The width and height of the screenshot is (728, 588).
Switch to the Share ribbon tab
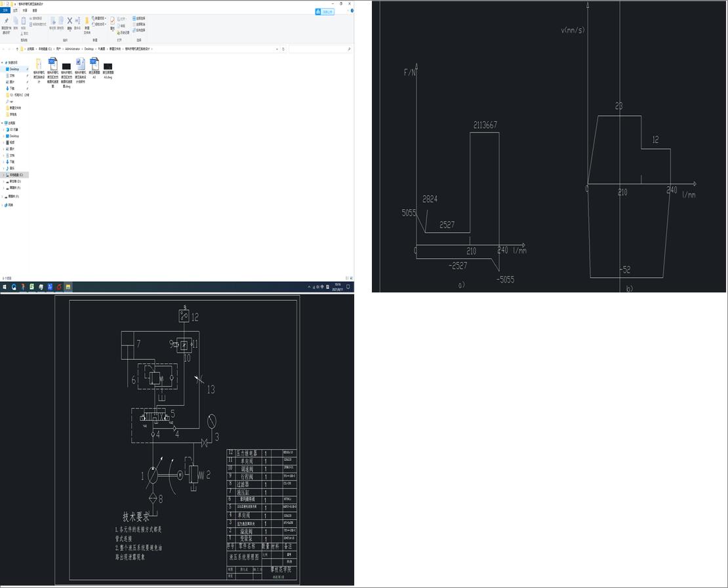(x=25, y=10)
